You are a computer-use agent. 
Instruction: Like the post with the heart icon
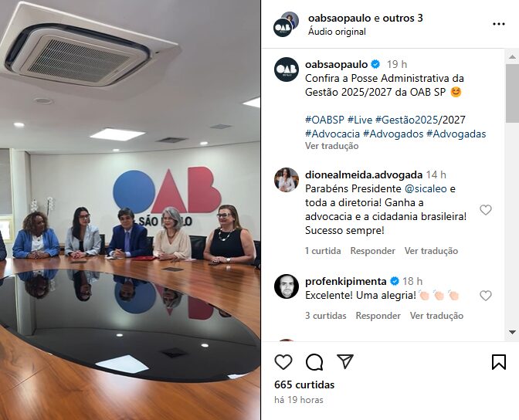coord(283,362)
